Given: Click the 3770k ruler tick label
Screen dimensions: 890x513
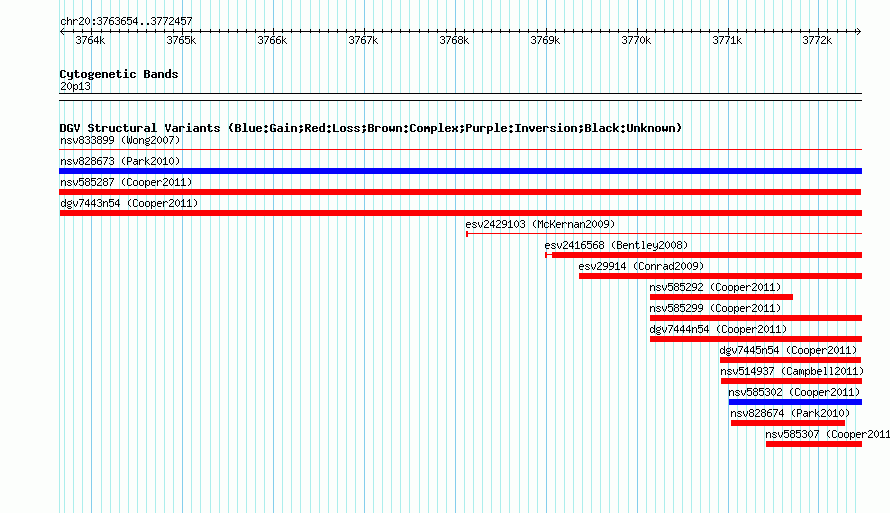Looking at the screenshot, I should (636, 40).
